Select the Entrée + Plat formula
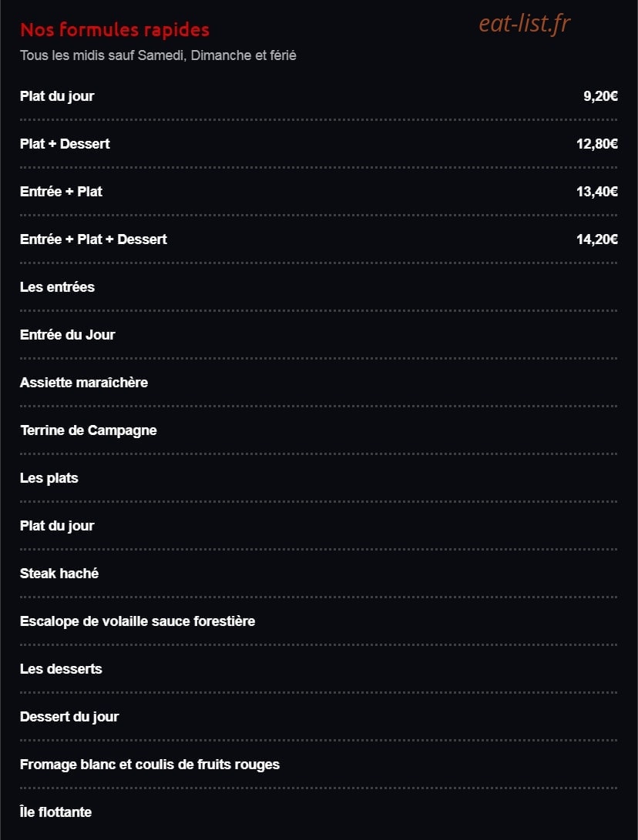Viewport: 638px width, 840px height. click(x=319, y=192)
